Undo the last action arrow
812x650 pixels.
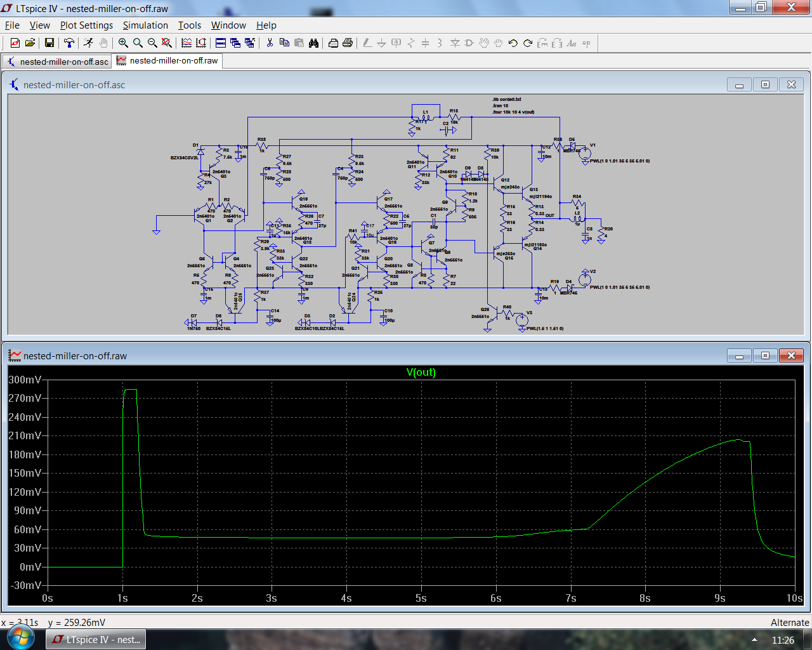(513, 43)
